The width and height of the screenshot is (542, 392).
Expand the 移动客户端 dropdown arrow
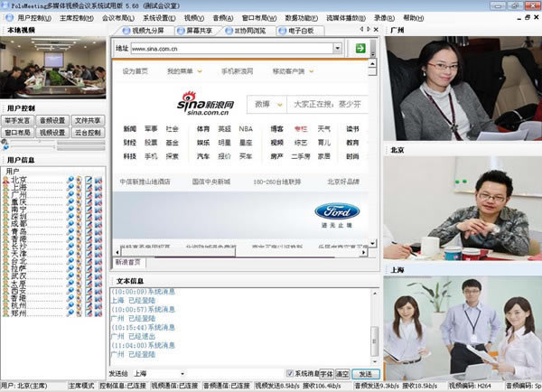pyautogui.click(x=311, y=71)
